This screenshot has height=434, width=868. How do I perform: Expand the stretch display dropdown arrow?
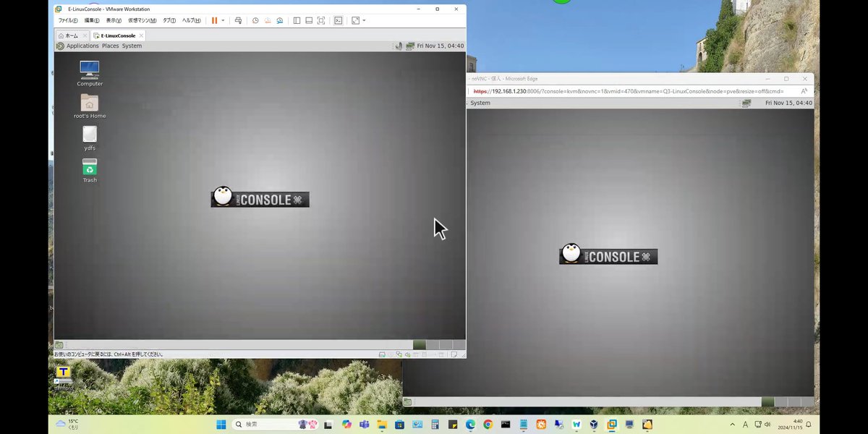(364, 20)
